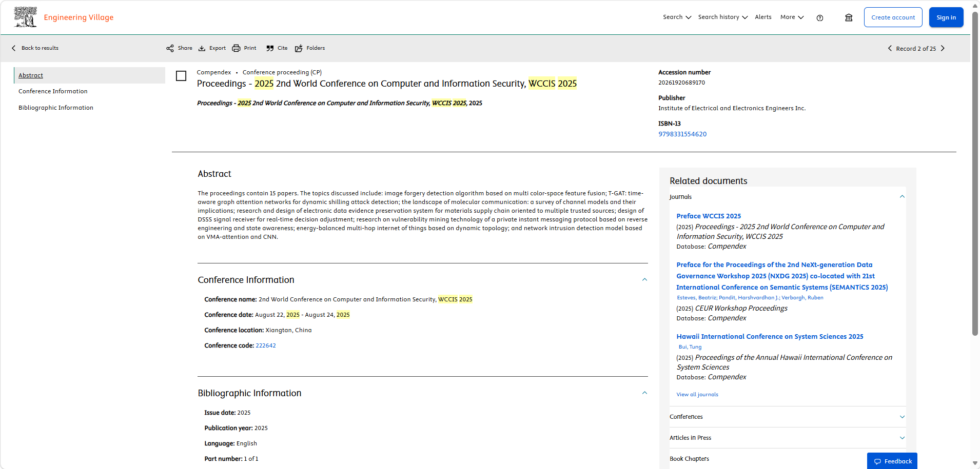Click the Feedback button
Screen dimensions: 980x469
(892, 461)
